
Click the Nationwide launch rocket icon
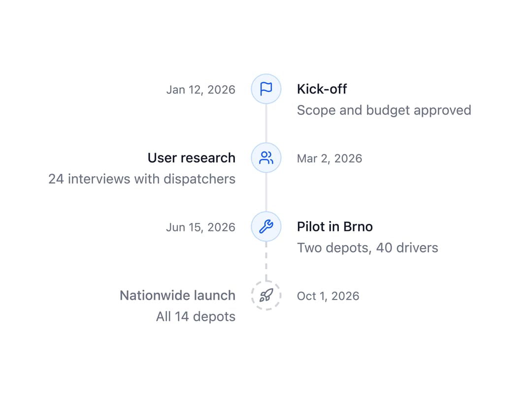point(266,295)
